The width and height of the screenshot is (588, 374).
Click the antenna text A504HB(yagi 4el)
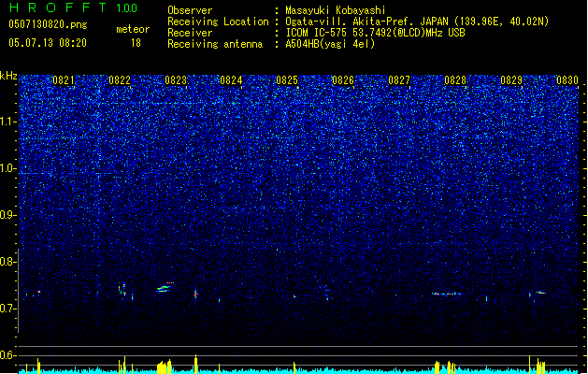[x=330, y=44]
